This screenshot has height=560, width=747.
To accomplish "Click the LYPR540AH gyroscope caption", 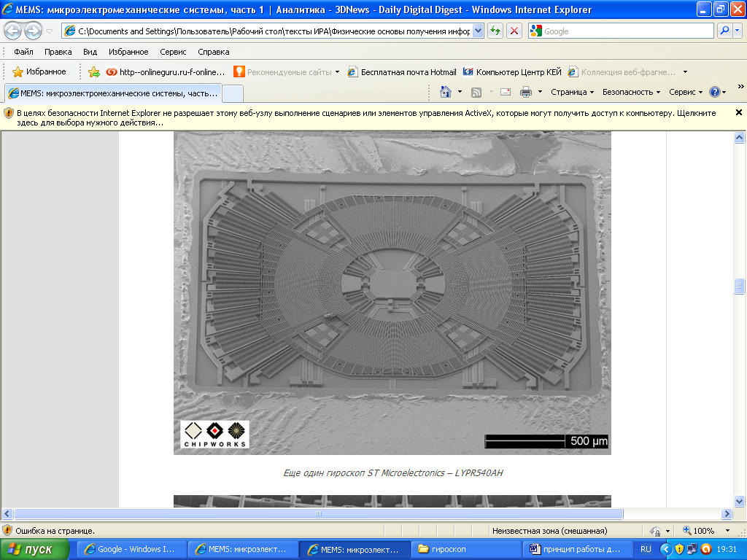I will [393, 472].
